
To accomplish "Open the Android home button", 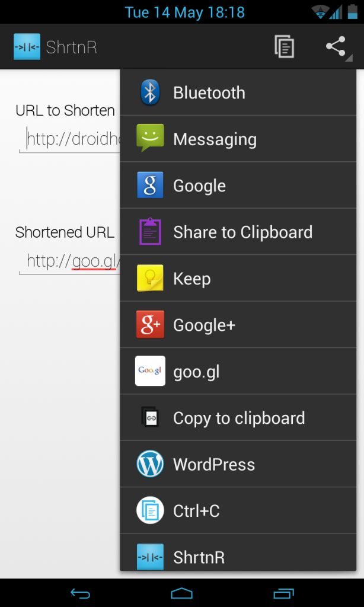I will tap(181, 593).
